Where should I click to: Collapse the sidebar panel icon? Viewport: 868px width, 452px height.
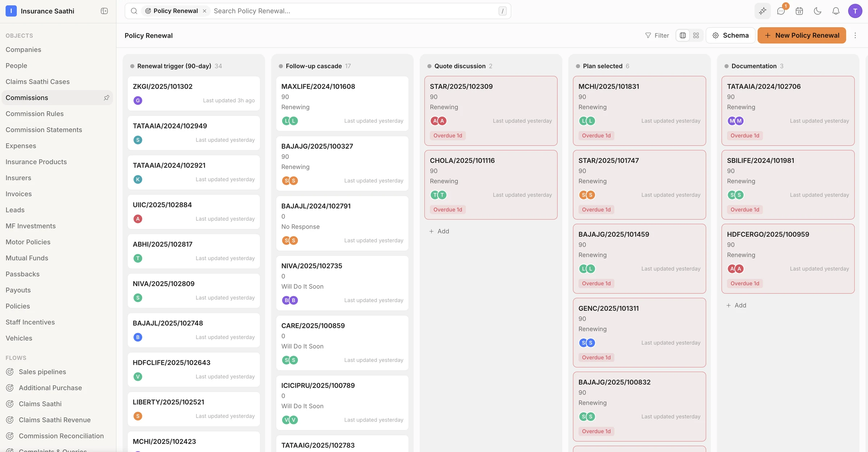(x=104, y=11)
